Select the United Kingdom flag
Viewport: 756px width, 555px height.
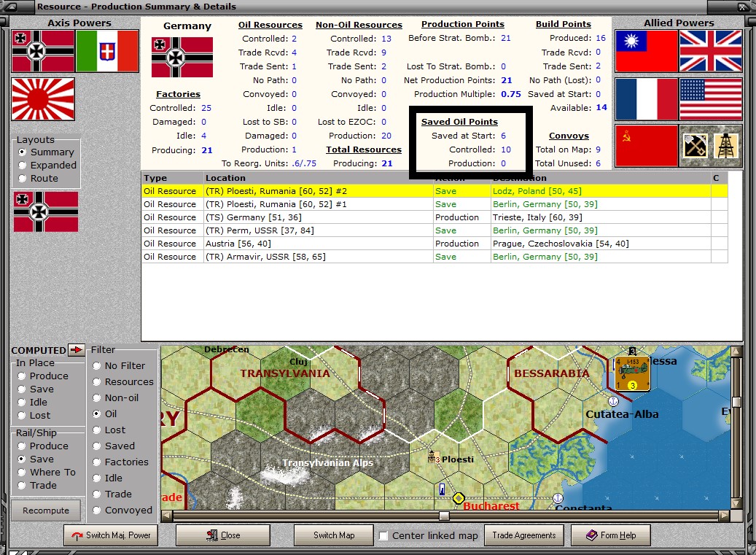711,51
